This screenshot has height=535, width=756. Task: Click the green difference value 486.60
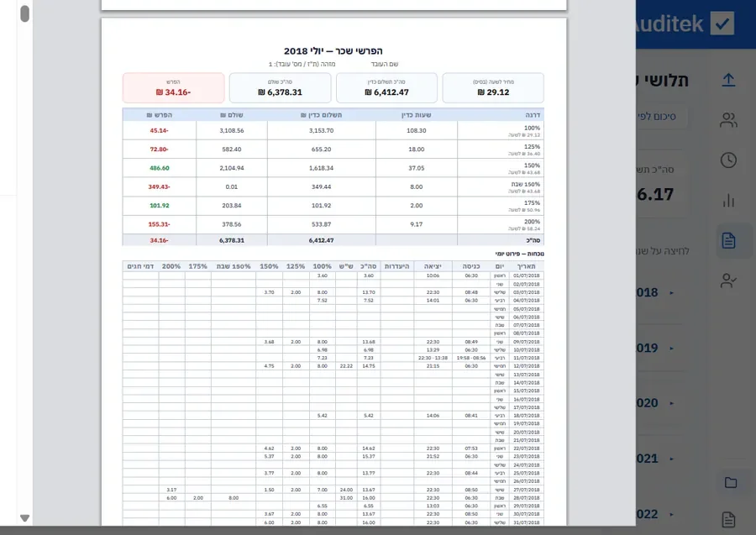pos(159,168)
